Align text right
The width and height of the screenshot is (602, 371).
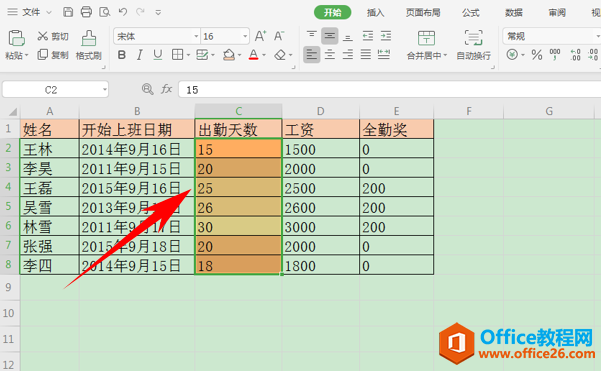point(347,55)
